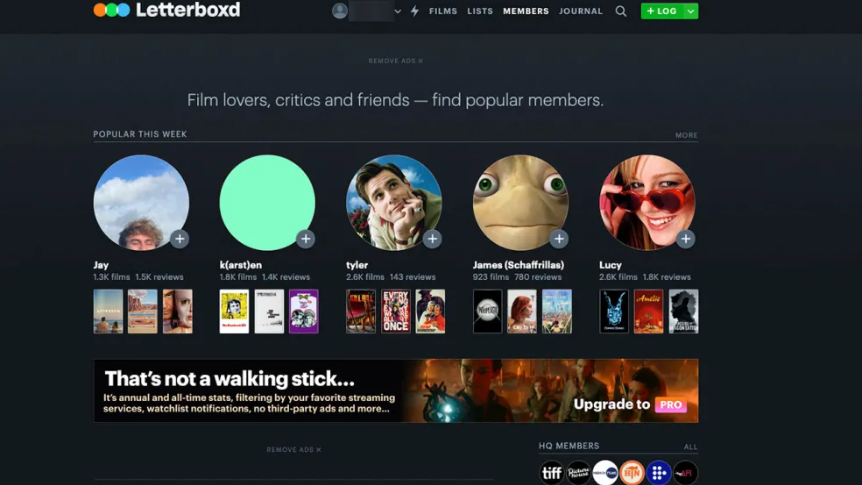Open the Journal menu item
The height and width of the screenshot is (485, 862).
pyautogui.click(x=581, y=11)
